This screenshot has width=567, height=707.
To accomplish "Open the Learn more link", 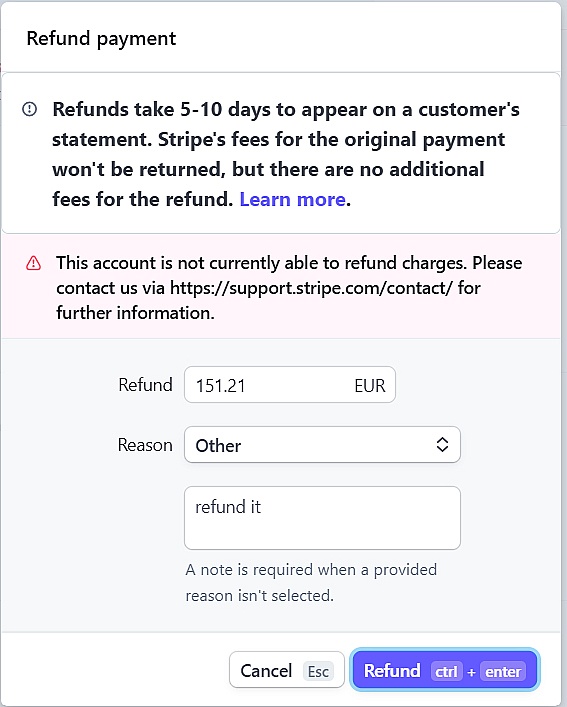I will [293, 199].
